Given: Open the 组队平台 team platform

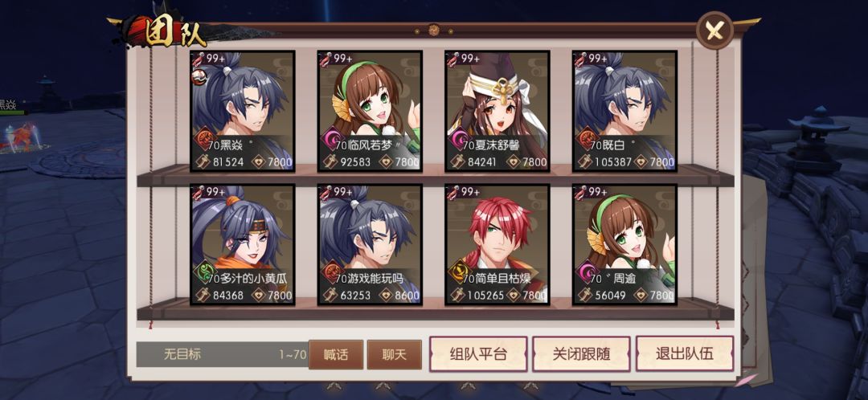Looking at the screenshot, I should tap(478, 354).
